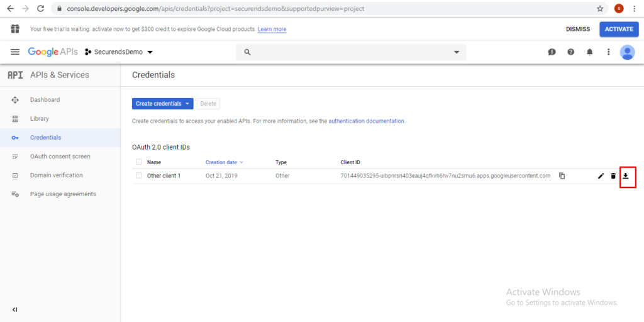Go to OAuth consent screen
This screenshot has height=322, width=644.
(x=60, y=157)
